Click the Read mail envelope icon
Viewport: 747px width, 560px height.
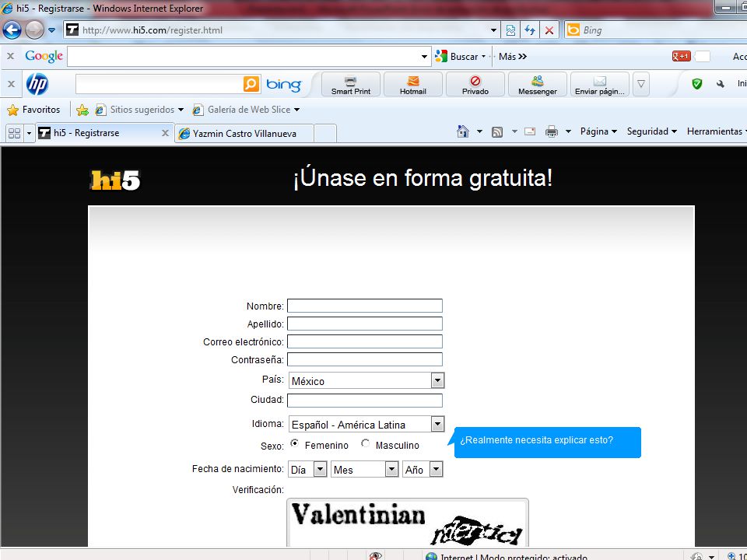coord(530,131)
